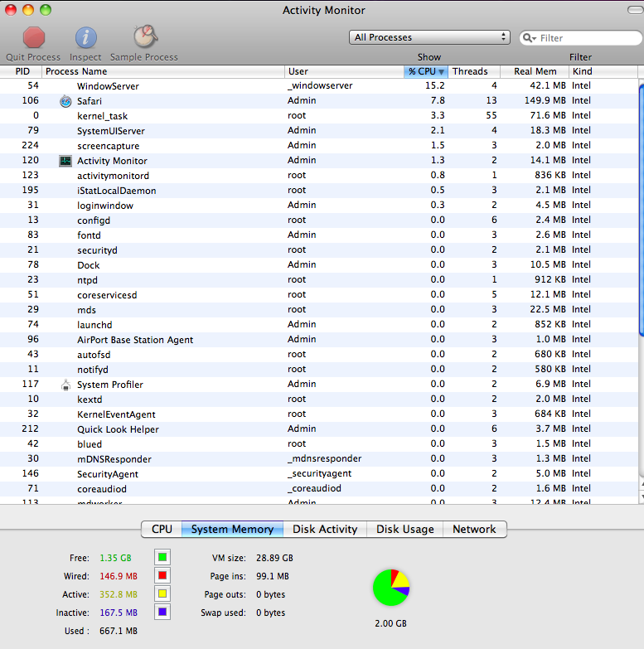This screenshot has height=649, width=644.
Task: Select the coreservicesd process
Action: pos(319,294)
